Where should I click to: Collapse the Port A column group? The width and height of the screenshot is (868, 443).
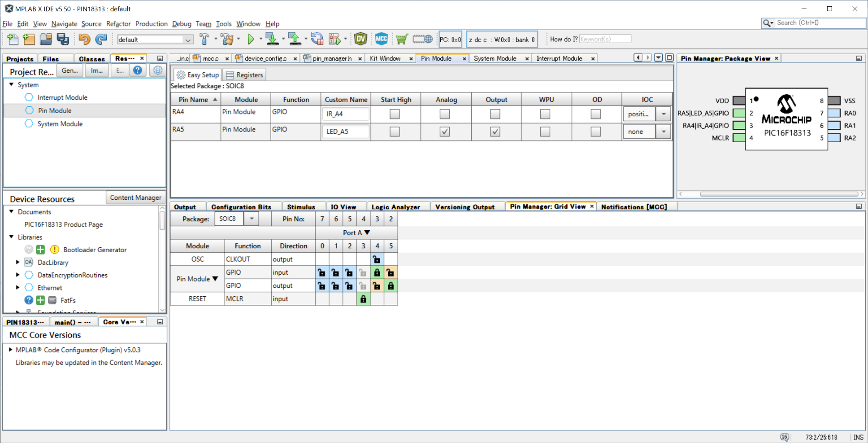click(367, 232)
